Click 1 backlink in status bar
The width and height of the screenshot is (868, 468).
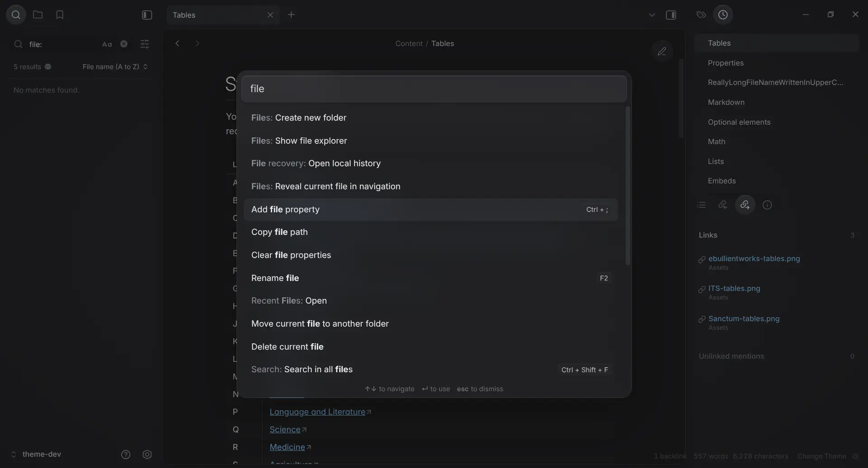(x=670, y=456)
